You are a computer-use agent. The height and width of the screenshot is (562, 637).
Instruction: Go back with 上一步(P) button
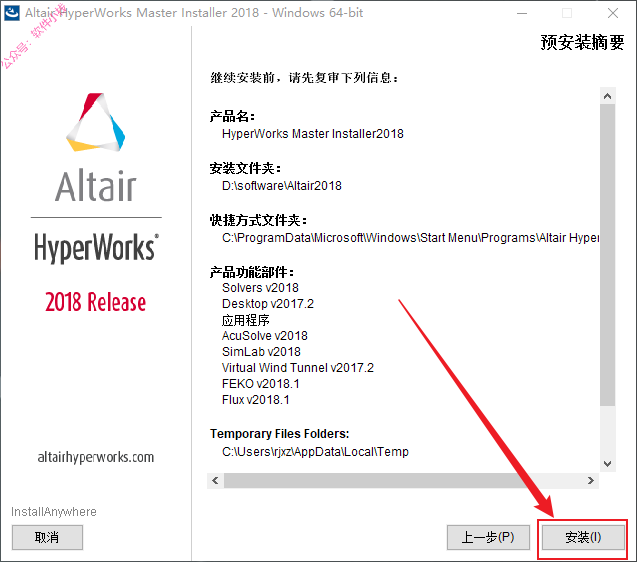[x=488, y=537]
